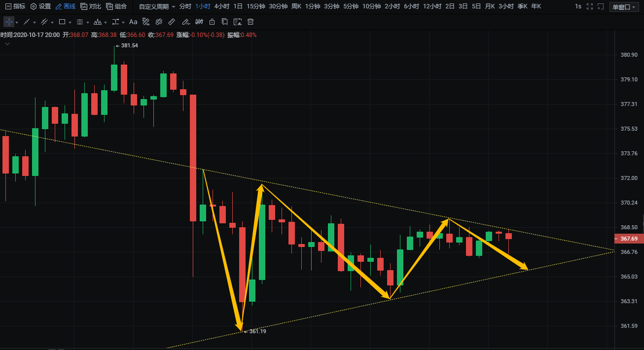Select the trend line drawing tool
The height and width of the screenshot is (350, 644).
[27, 22]
